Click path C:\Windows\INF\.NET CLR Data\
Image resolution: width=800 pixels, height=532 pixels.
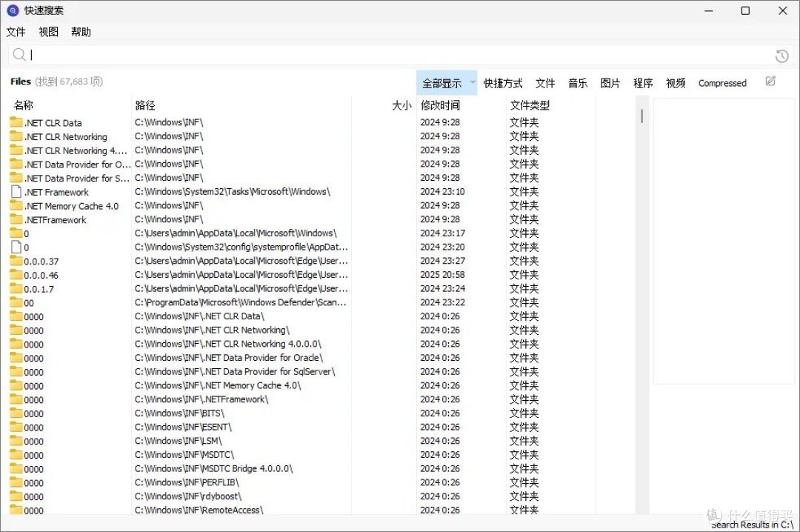[x=199, y=316]
